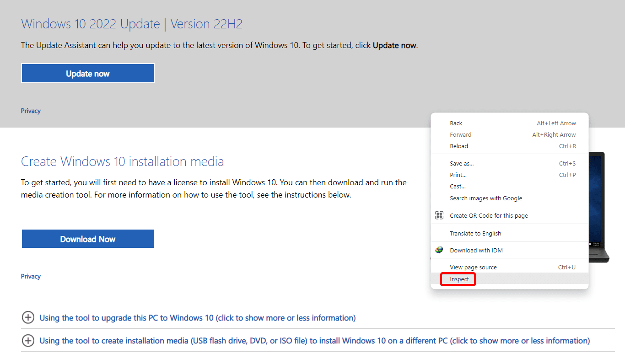Screen dimensions: 625x364
Task: Click plus icon beside upgrade this PC
Action: click(28, 317)
